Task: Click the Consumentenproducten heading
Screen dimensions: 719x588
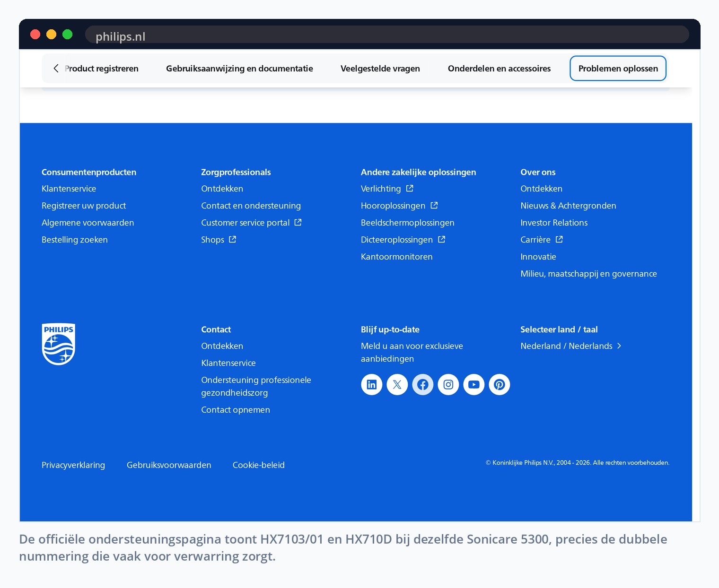Action: click(89, 172)
